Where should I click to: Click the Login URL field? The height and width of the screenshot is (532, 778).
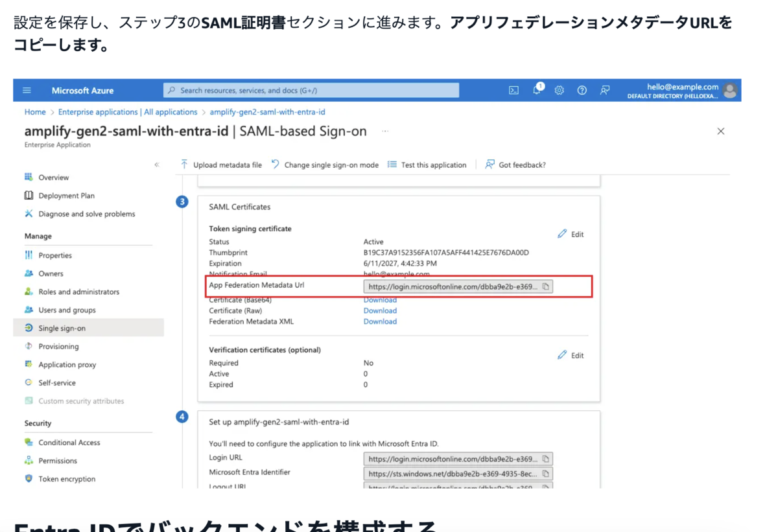tap(458, 459)
